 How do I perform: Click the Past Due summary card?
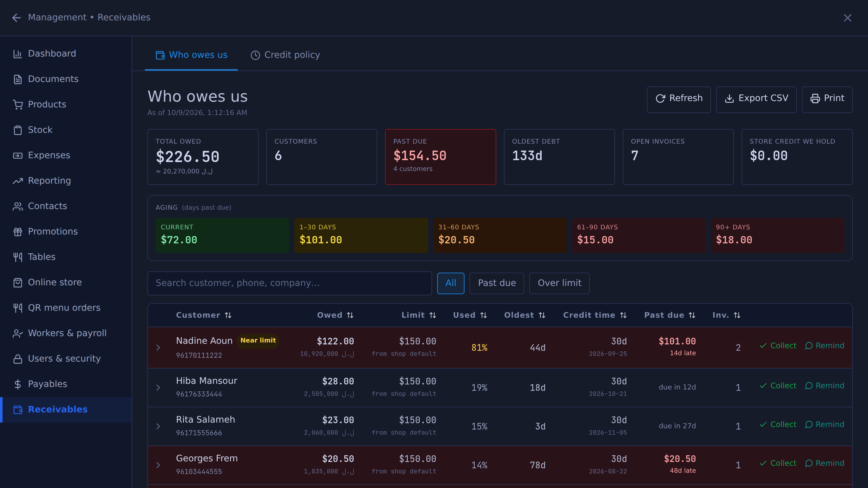440,157
